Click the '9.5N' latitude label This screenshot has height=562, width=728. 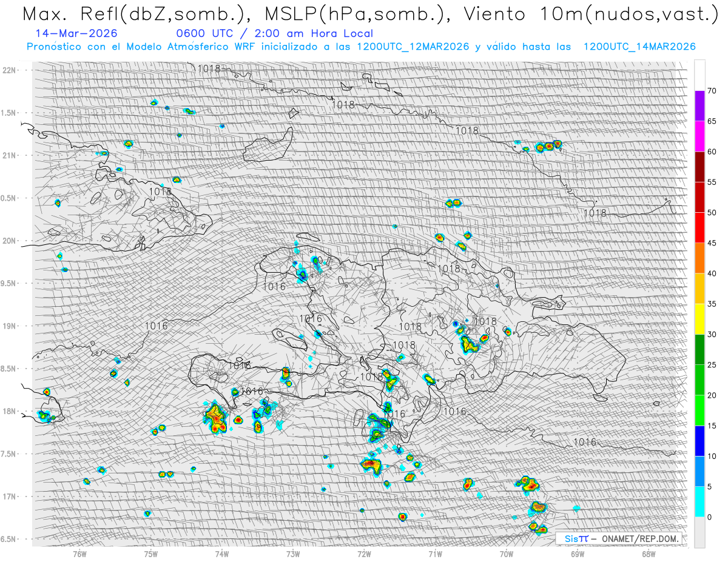pyautogui.click(x=9, y=283)
